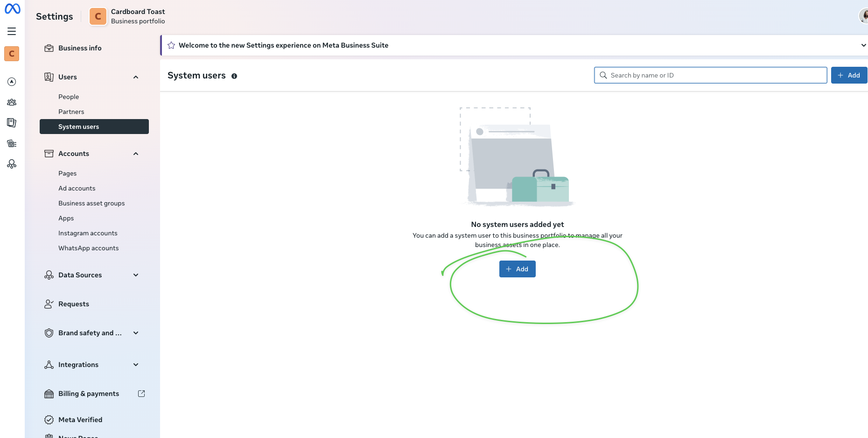Click the circled Add button
This screenshot has width=868, height=438.
coord(517,269)
